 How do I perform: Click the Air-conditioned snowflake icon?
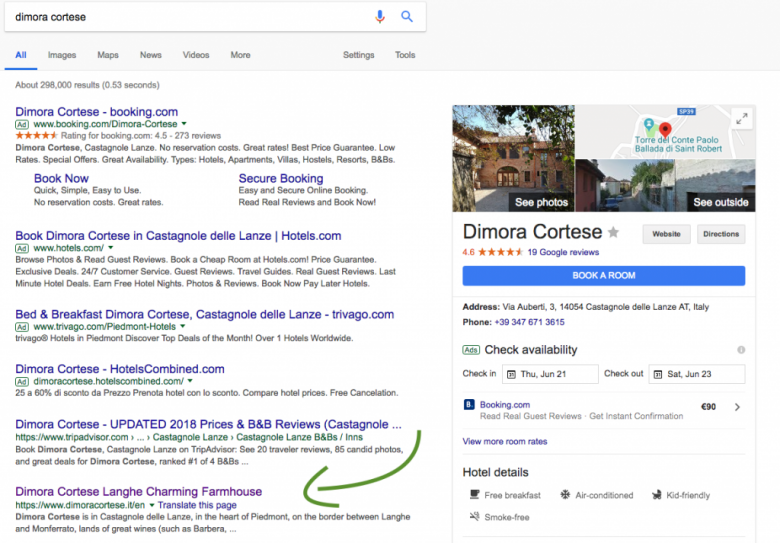(565, 495)
